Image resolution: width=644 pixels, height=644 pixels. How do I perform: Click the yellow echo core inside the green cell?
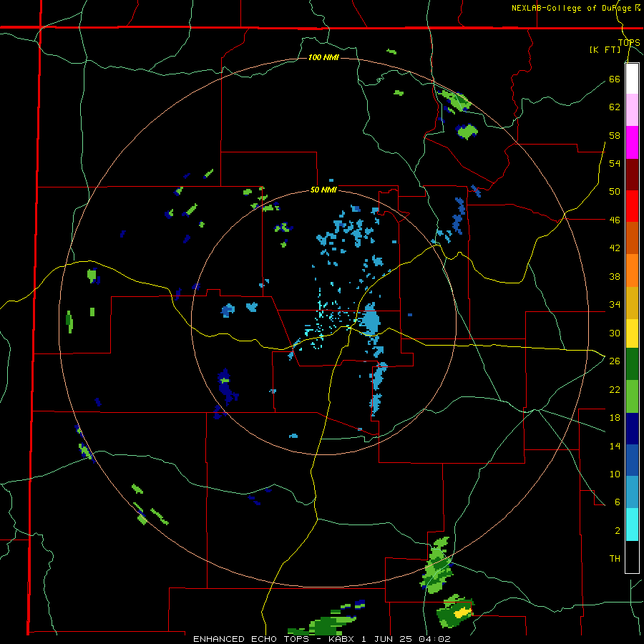click(463, 612)
